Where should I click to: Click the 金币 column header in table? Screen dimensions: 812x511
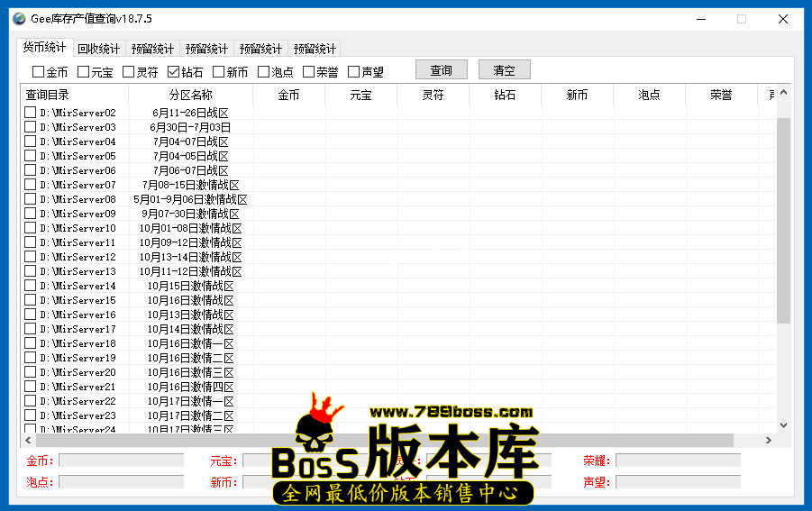[x=289, y=95]
